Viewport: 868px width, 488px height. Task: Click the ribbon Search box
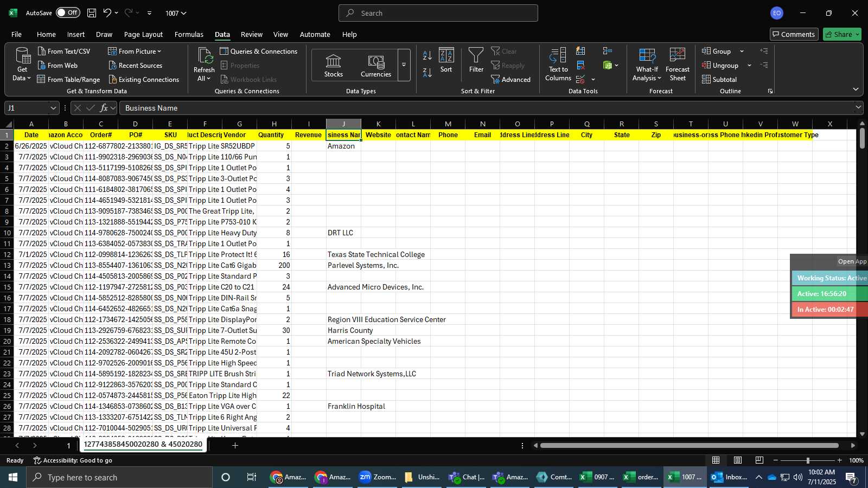coord(438,13)
